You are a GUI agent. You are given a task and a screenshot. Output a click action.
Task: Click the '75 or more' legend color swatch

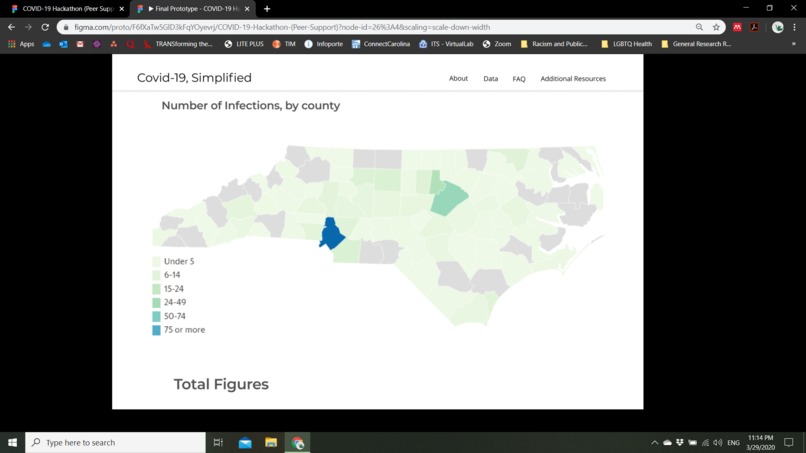156,330
